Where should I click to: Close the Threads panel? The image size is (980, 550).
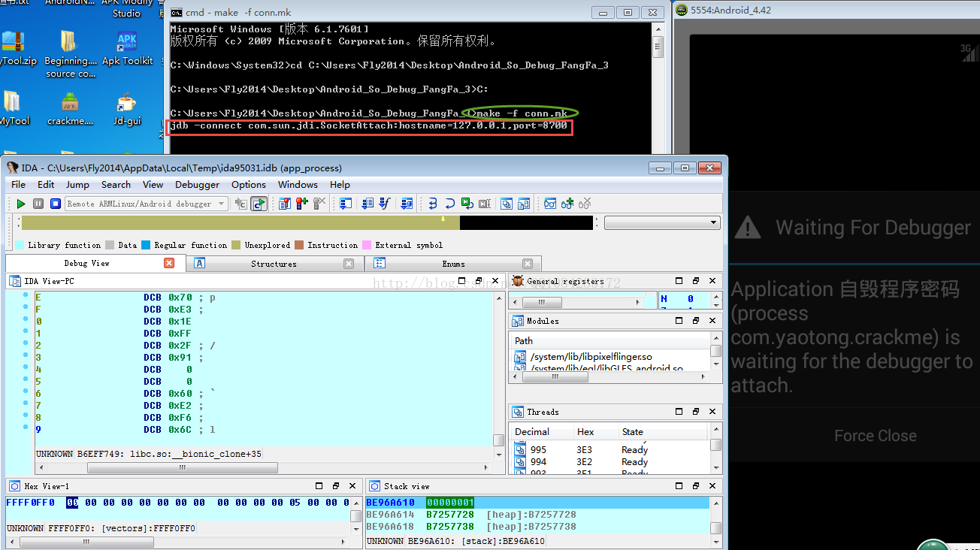pyautogui.click(x=712, y=412)
